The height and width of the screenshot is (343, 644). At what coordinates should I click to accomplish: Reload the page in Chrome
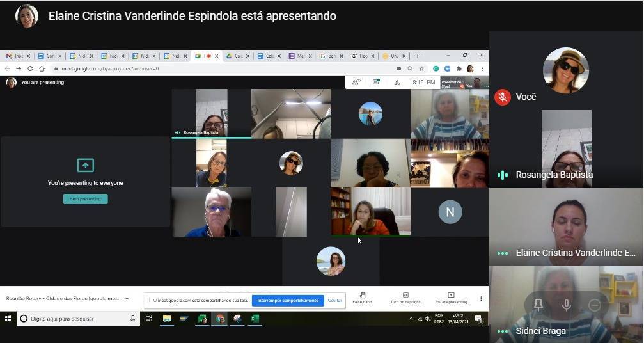(x=30, y=68)
